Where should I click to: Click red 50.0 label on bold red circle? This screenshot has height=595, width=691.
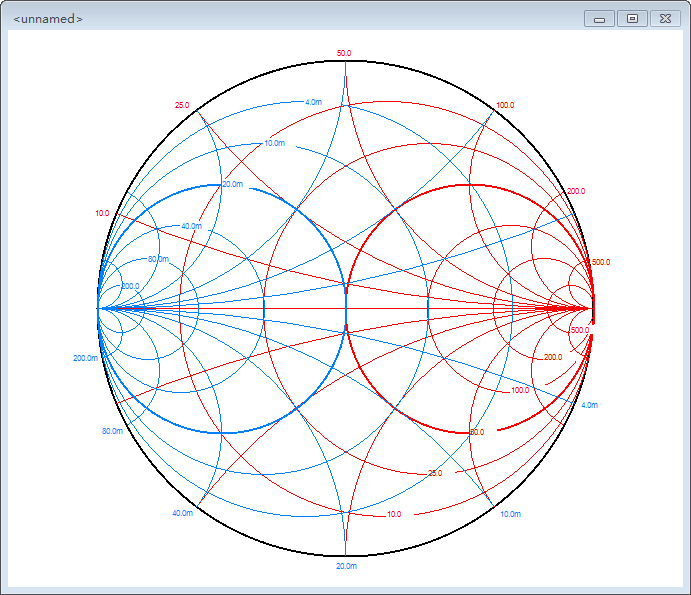[477, 432]
